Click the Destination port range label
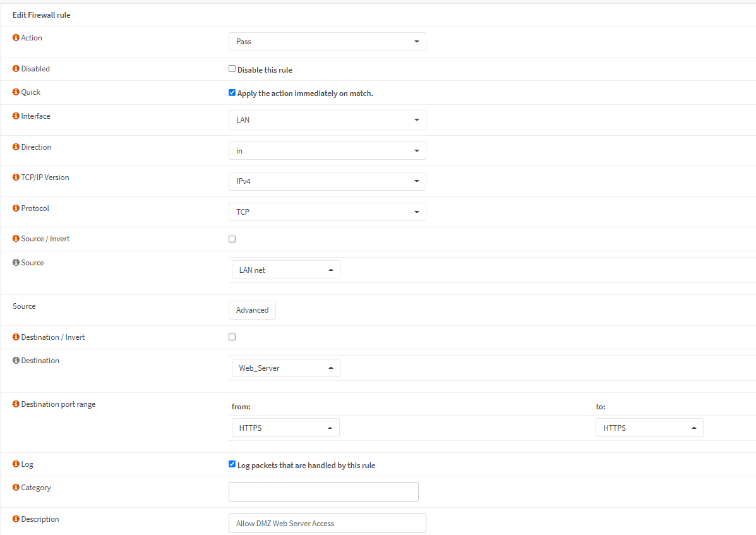756x535 pixels. (x=58, y=404)
